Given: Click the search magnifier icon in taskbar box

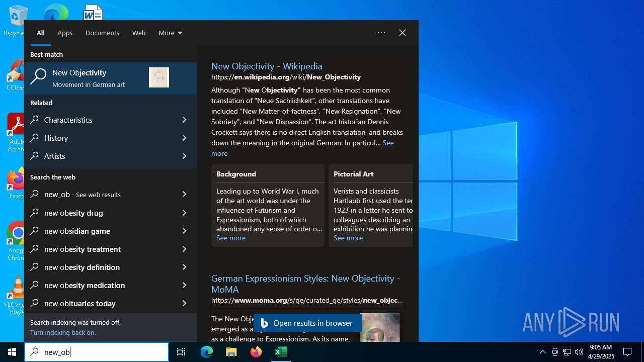Looking at the screenshot, I should tap(35, 352).
